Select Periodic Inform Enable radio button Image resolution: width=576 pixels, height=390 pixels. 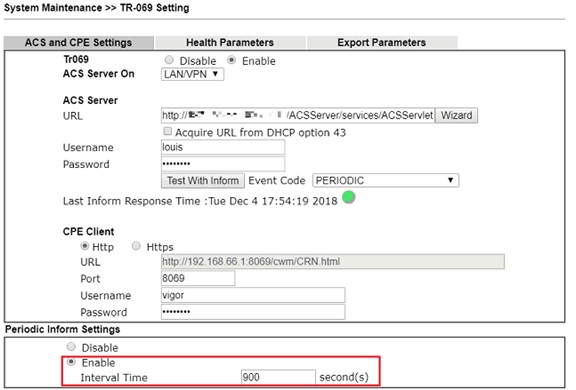tap(71, 362)
